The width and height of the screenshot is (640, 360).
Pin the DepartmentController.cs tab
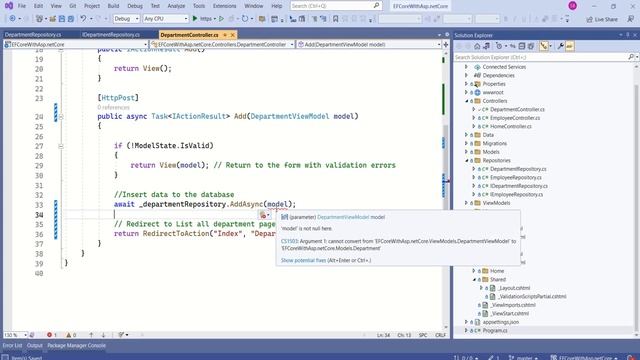tap(224, 35)
